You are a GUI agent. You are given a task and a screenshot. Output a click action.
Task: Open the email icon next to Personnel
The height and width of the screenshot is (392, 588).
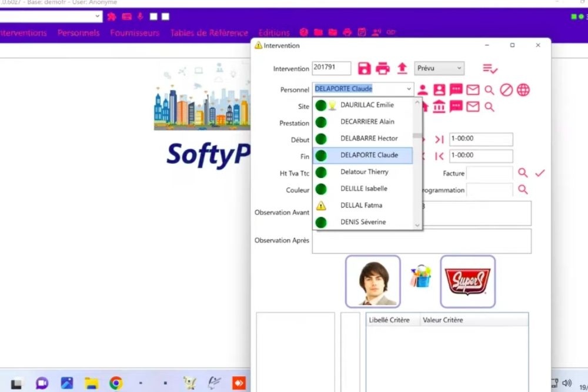(x=473, y=89)
